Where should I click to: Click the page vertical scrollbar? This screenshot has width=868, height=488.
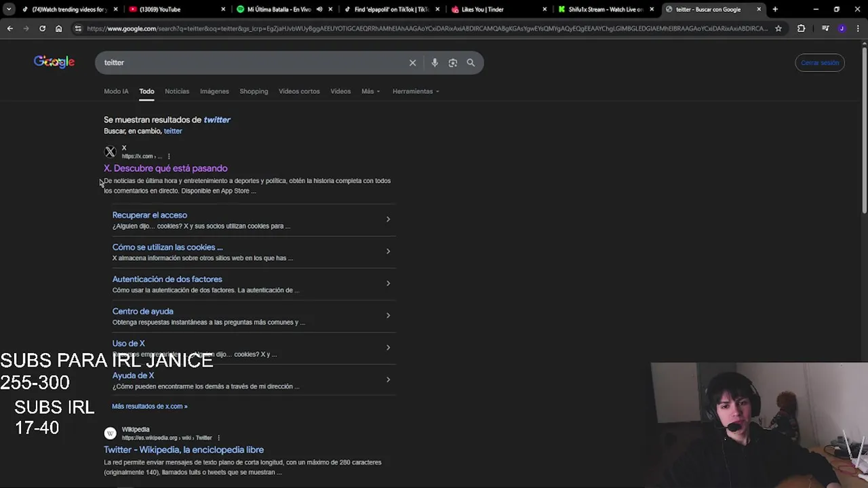pos(864,129)
